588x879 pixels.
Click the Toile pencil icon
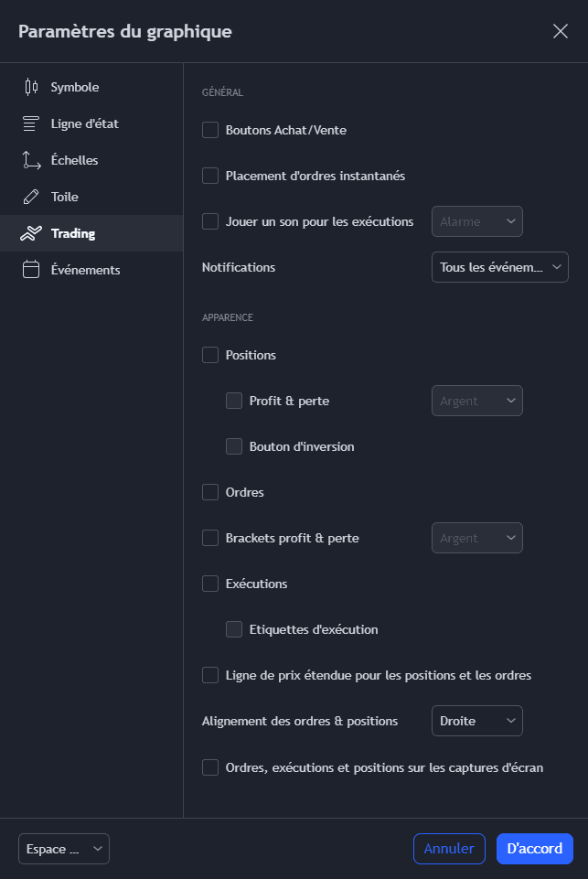(x=31, y=197)
